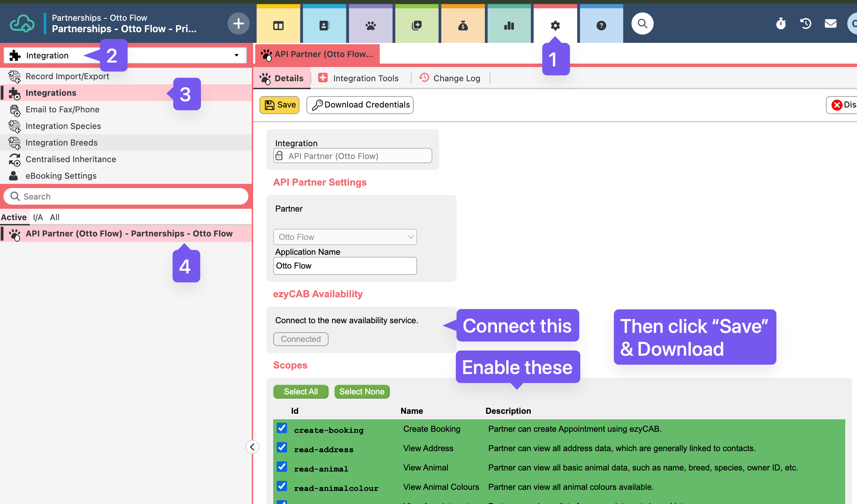Open the bar chart reporting tab
Viewport: 857px width, 504px height.
[509, 25]
